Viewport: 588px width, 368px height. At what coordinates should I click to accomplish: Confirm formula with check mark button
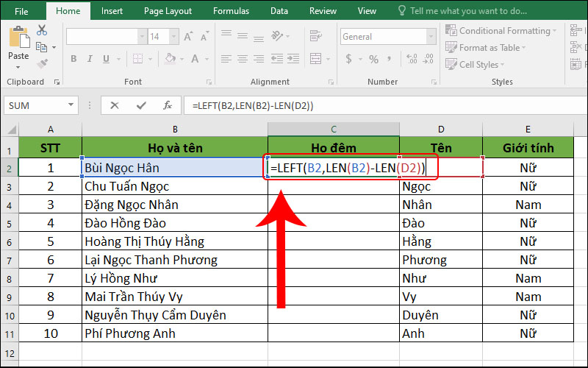tap(141, 105)
